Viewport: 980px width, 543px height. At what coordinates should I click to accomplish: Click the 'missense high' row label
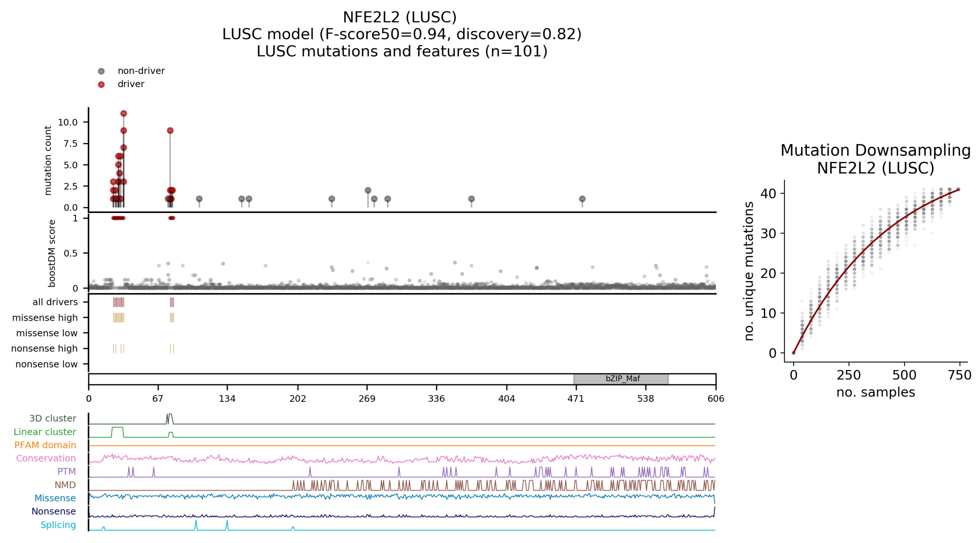(44, 317)
